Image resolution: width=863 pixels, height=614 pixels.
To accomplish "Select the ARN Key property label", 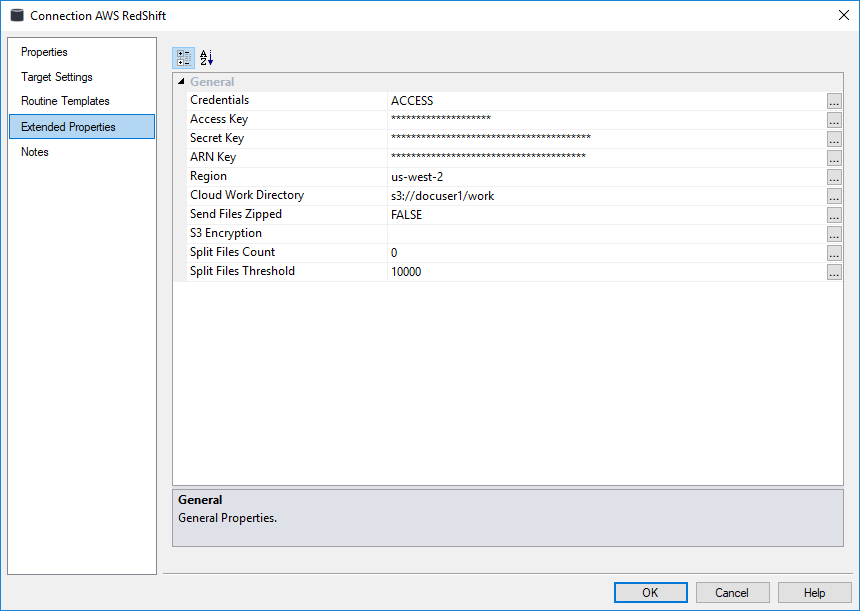I will [213, 157].
